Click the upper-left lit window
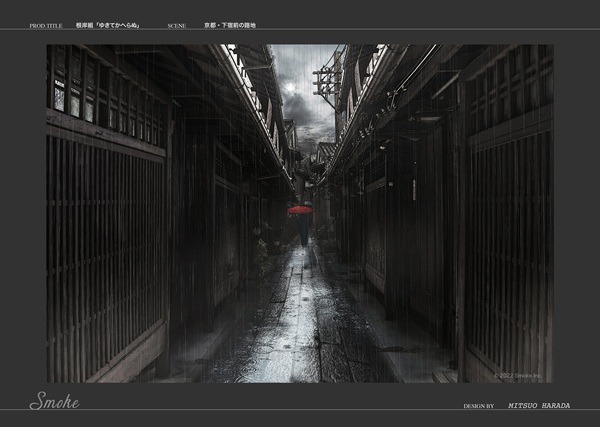The width and height of the screenshot is (600, 427). pyautogui.click(x=60, y=97)
